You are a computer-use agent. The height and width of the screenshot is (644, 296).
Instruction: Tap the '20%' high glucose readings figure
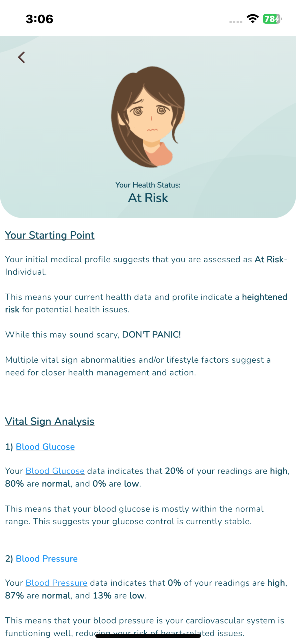click(174, 471)
